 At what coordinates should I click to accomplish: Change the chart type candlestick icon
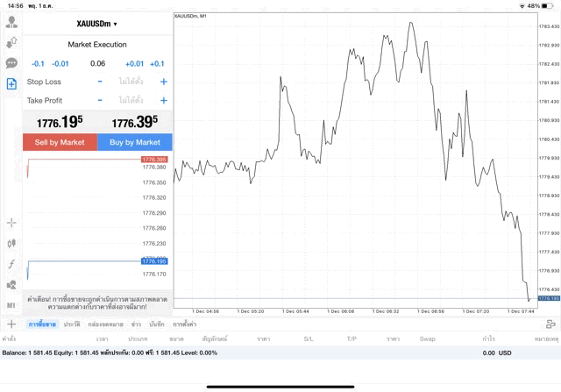tap(11, 243)
